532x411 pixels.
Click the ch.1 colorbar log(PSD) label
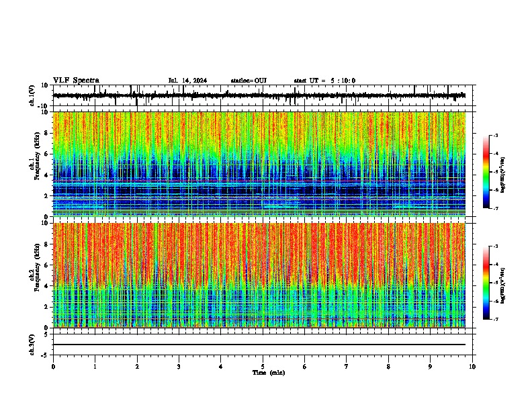502,175
